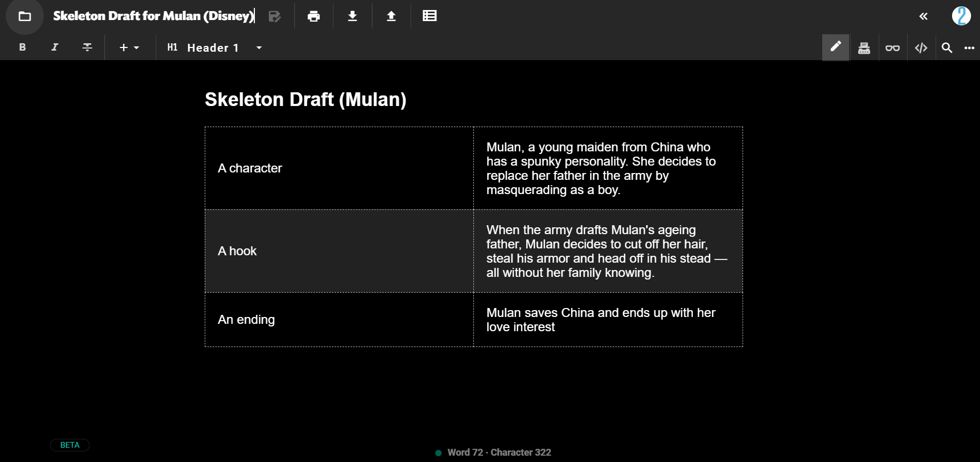Toggle italic formatting
The image size is (980, 462).
(x=54, y=47)
